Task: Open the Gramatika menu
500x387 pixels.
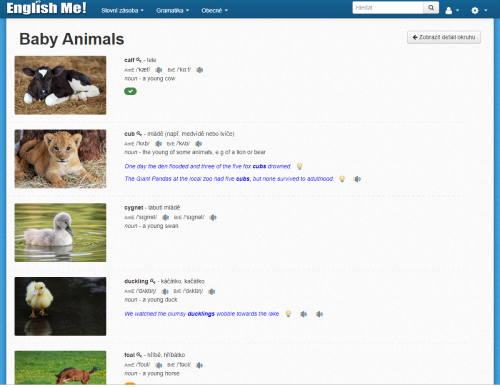Action: coord(173,10)
